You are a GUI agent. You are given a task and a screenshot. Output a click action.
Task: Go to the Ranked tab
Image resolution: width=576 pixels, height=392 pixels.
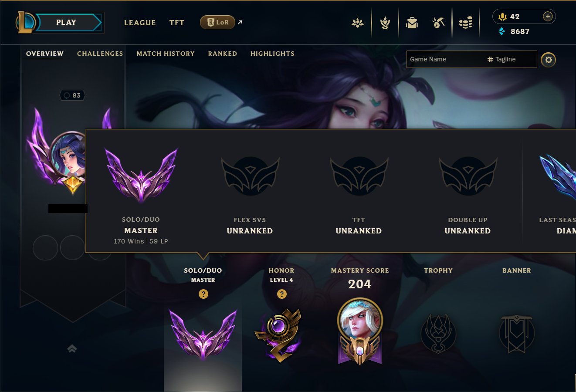coord(223,54)
